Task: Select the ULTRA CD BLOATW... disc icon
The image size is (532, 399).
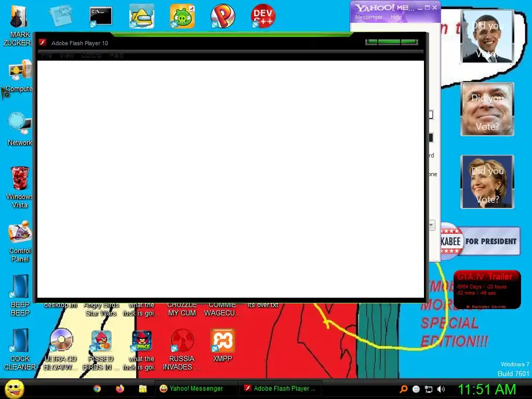Action: click(61, 350)
